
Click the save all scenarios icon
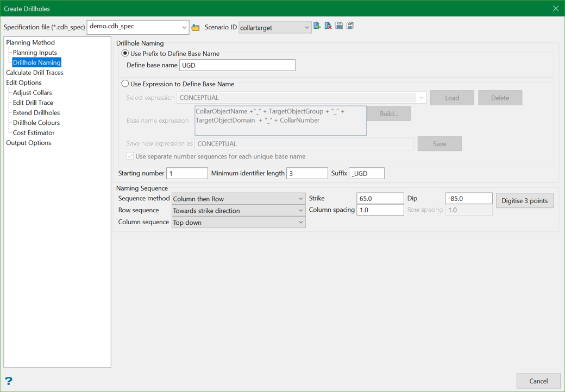point(350,26)
